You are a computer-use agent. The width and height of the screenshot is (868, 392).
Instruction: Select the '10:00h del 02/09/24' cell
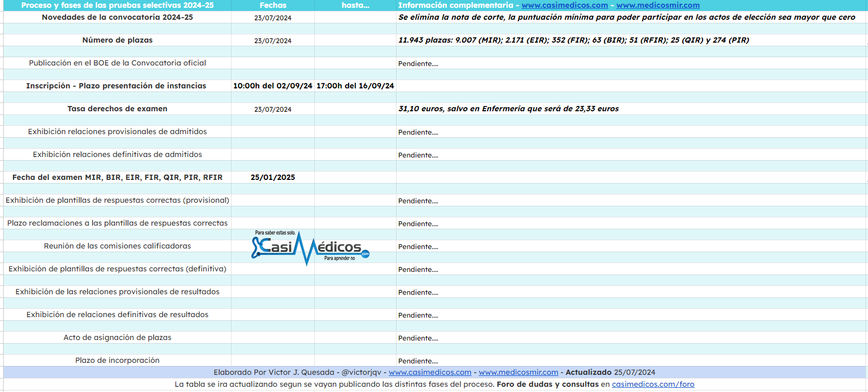[273, 86]
